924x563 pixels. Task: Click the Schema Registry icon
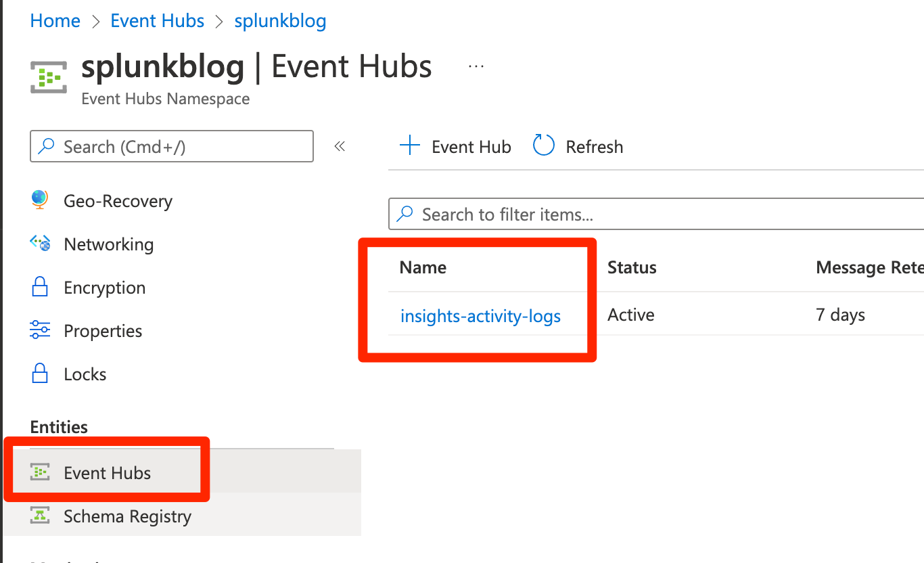41,515
